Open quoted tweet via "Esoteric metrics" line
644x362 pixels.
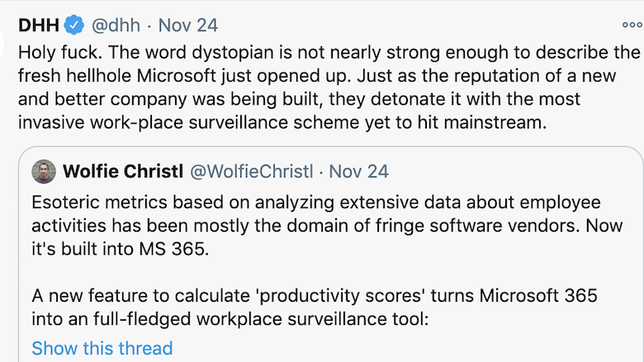[x=316, y=203]
